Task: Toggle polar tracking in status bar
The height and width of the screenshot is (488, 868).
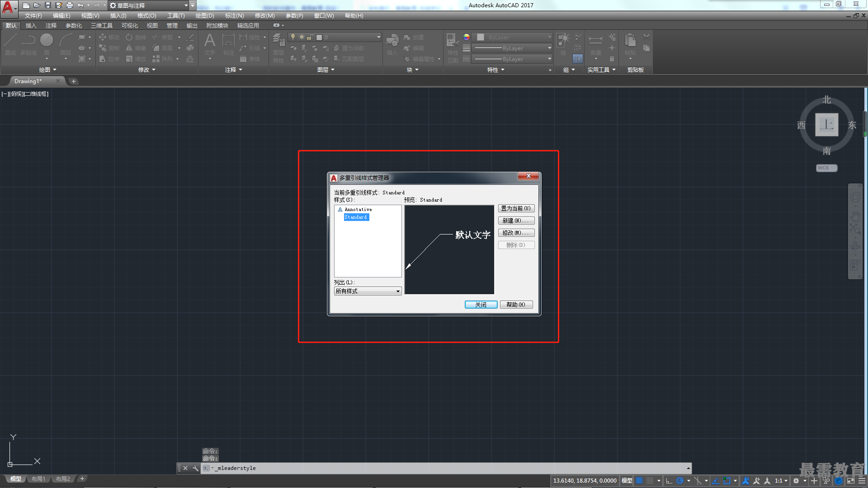Action: coord(679,481)
